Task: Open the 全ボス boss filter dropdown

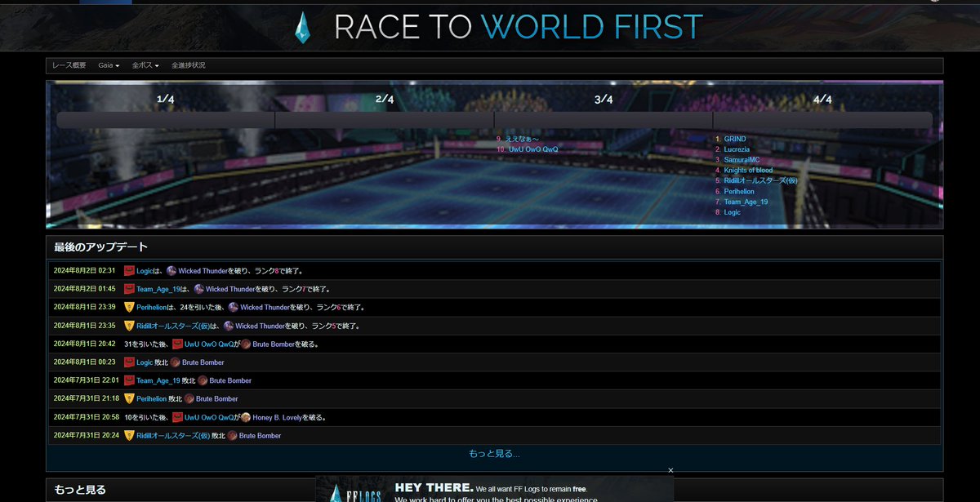Action: tap(145, 65)
